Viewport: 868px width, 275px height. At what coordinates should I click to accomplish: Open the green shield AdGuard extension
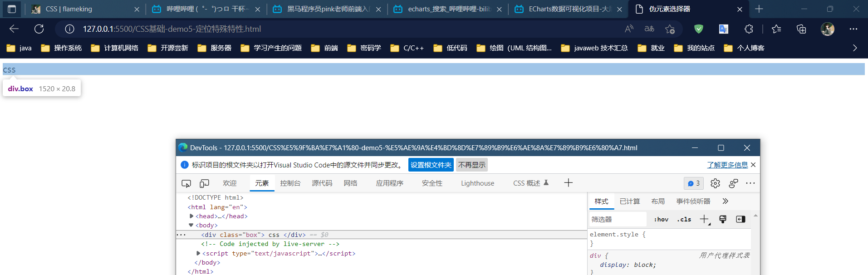tap(699, 29)
